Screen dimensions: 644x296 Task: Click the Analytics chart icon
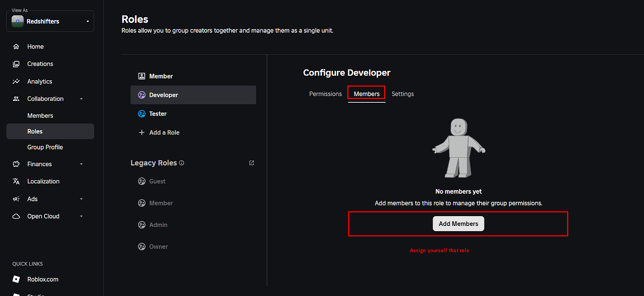(16, 81)
